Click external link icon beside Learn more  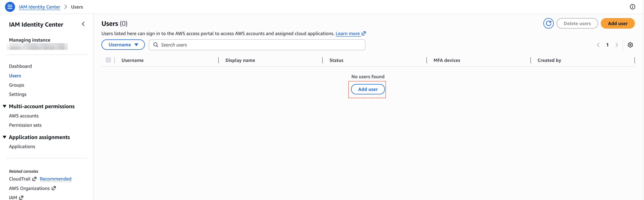tap(364, 33)
